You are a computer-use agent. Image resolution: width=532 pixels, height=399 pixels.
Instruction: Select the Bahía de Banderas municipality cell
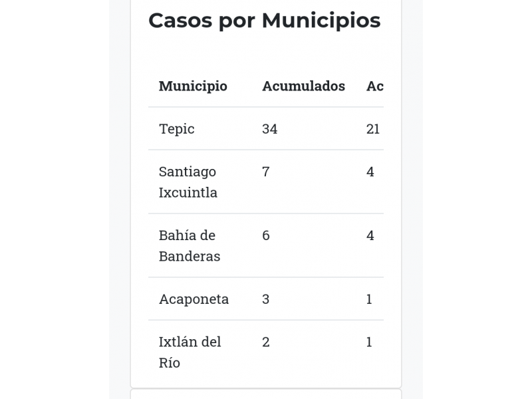coord(190,246)
